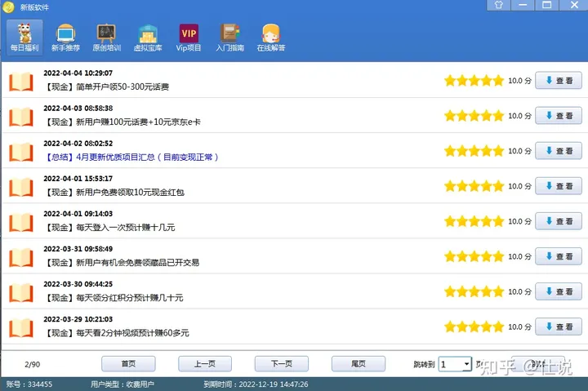Click star rating of 新用户免费领取10元现金红包
This screenshot has height=391, width=588.
474,186
